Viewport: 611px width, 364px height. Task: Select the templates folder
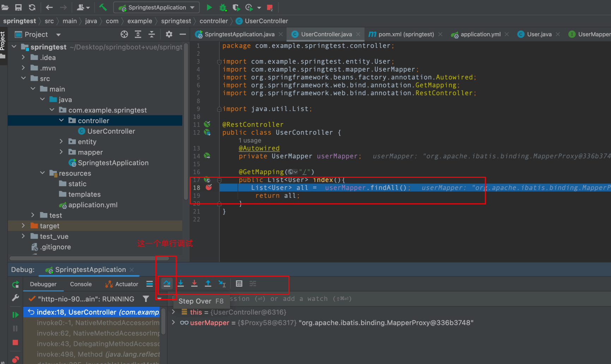(84, 194)
